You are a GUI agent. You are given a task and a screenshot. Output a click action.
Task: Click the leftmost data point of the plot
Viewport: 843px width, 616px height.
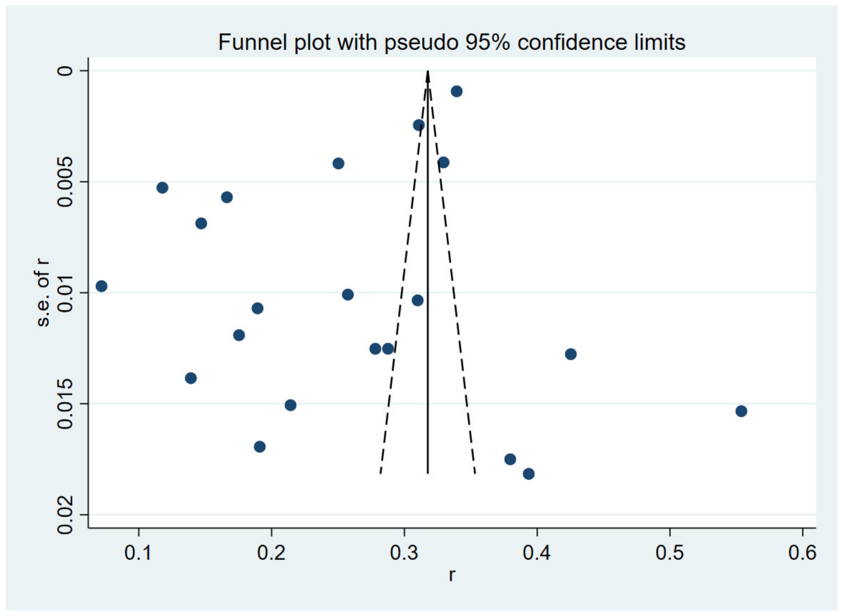[x=101, y=286]
